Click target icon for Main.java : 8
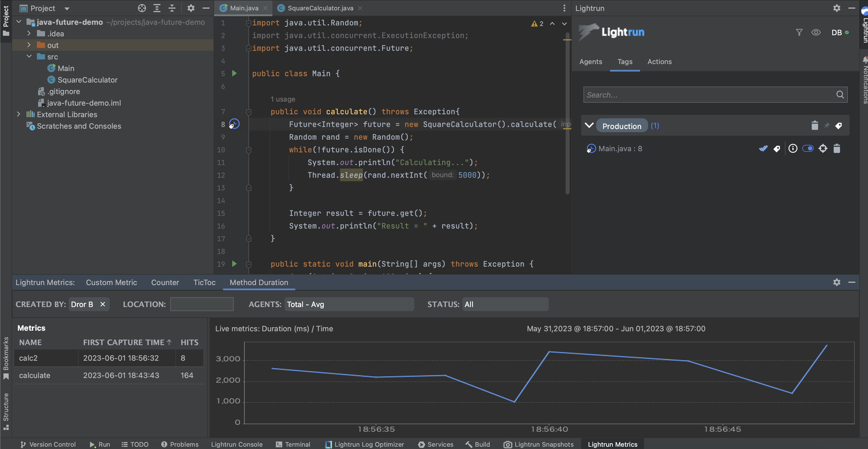868x449 pixels. point(823,148)
